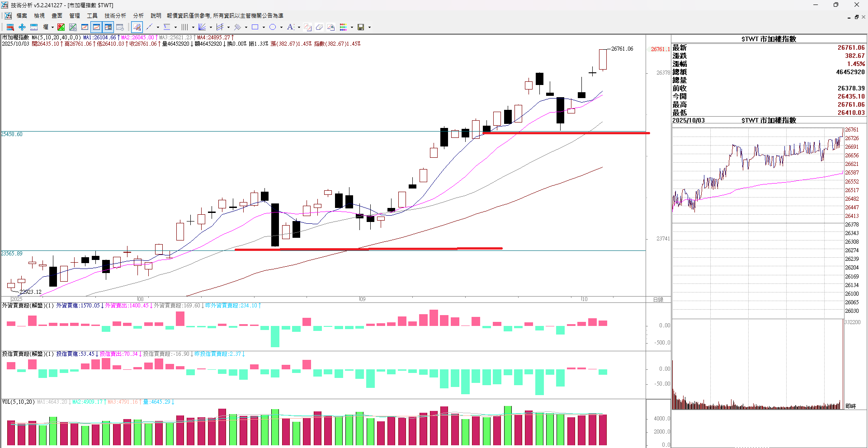Click the eraser tool icon
Viewport: 868px width, 448px height.
(x=319, y=27)
